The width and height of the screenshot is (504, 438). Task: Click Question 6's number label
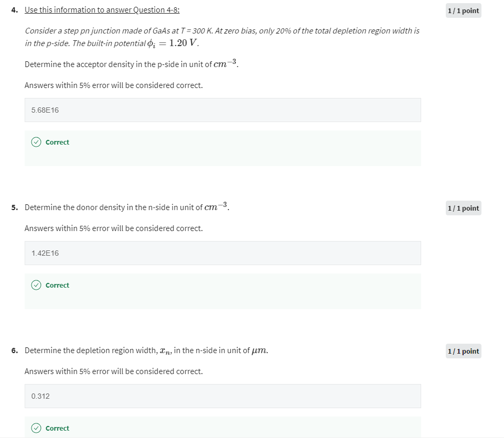pos(14,351)
